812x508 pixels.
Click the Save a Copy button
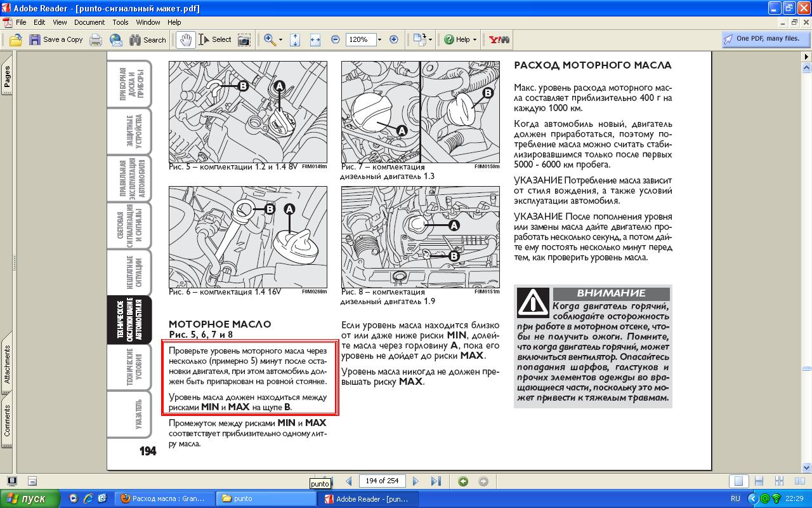56,39
